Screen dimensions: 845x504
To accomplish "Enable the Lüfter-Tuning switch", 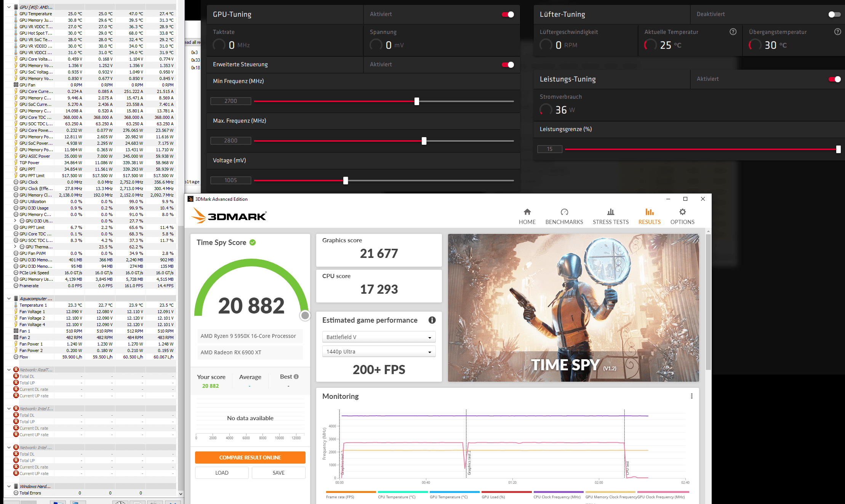I will pyautogui.click(x=834, y=14).
